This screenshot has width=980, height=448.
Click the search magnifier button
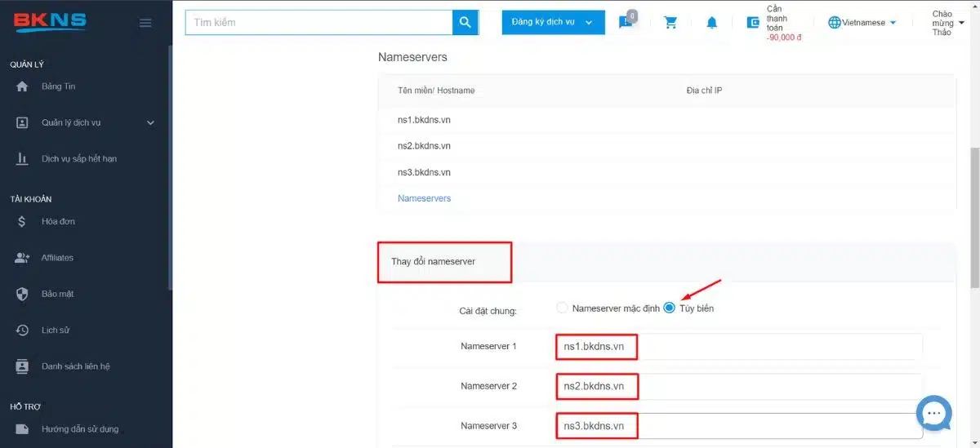465,23
